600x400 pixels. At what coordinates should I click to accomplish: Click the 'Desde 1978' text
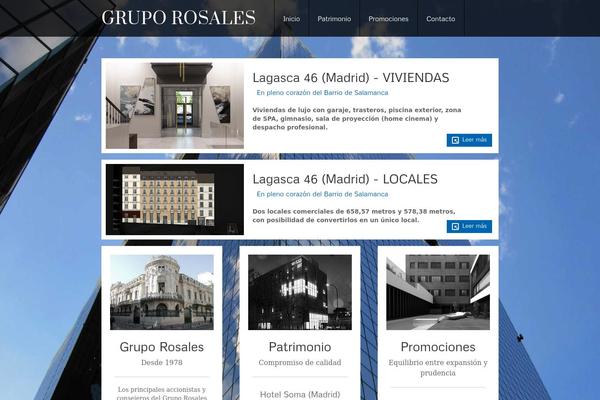click(x=162, y=362)
